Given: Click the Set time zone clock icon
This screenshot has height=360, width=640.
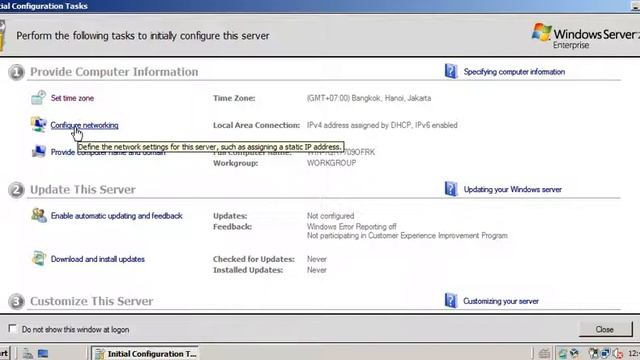Looking at the screenshot, I should click(x=38, y=98).
